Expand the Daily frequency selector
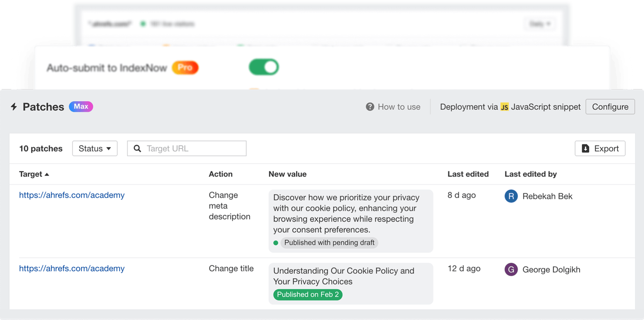The width and height of the screenshot is (644, 320). (540, 24)
